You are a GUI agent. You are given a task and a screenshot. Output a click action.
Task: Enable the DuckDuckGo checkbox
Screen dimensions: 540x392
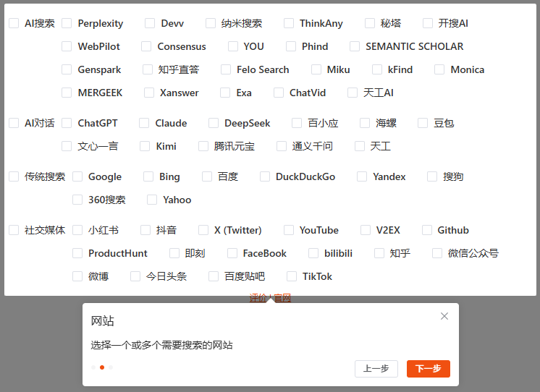pyautogui.click(x=265, y=176)
